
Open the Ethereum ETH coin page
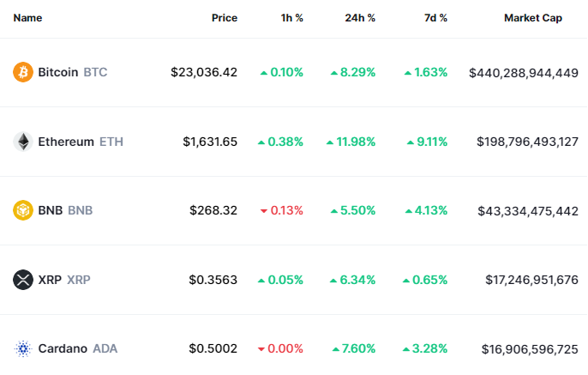81,142
